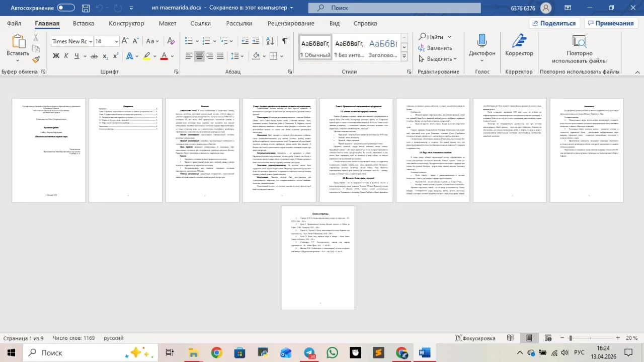Click the Поделиться share button
Viewport: 644px width, 362px height.
pyautogui.click(x=554, y=23)
